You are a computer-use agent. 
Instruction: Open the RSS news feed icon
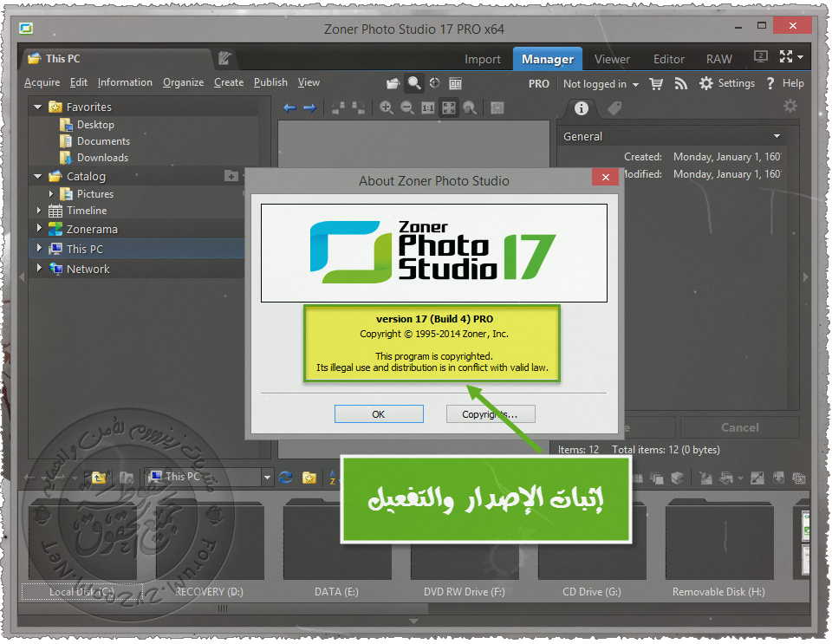(681, 84)
